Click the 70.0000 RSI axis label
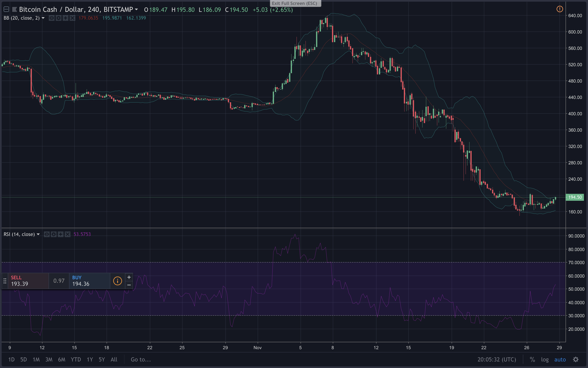The image size is (588, 368). (x=576, y=263)
